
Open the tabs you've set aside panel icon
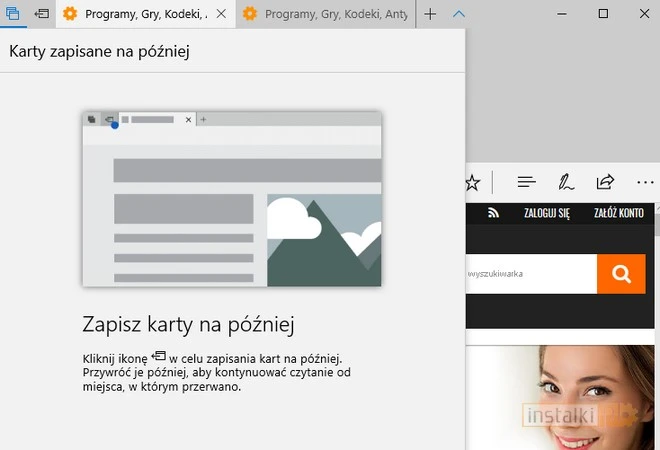(x=13, y=14)
